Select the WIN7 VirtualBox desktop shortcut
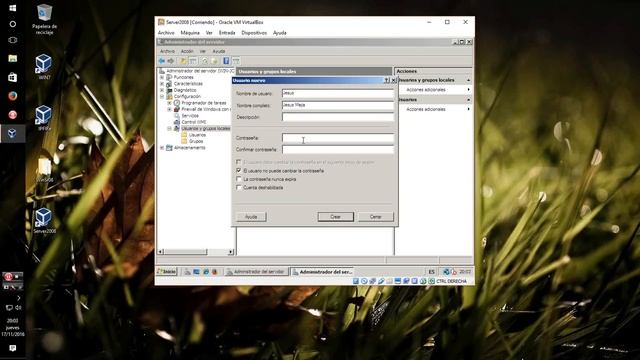 tap(44, 67)
